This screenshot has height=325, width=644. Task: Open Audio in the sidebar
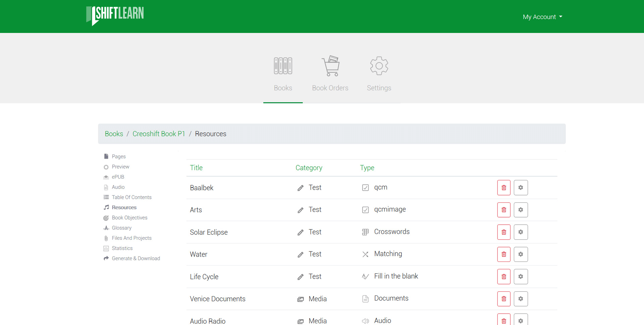point(118,187)
